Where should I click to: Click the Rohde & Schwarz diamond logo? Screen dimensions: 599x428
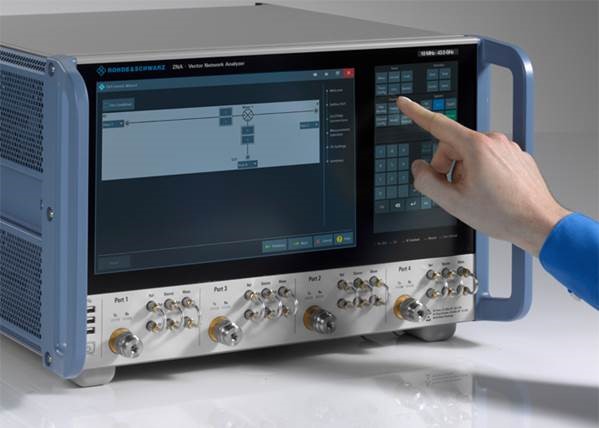101,70
